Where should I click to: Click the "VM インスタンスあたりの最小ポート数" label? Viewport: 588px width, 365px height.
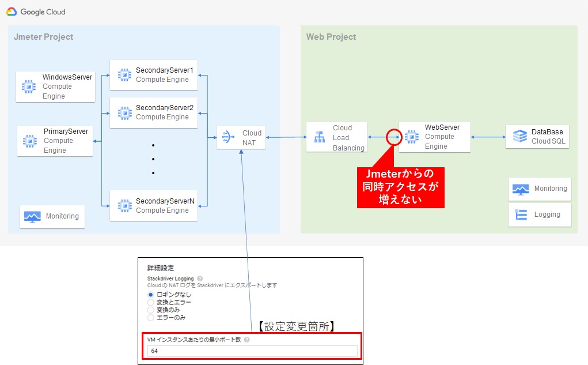194,340
